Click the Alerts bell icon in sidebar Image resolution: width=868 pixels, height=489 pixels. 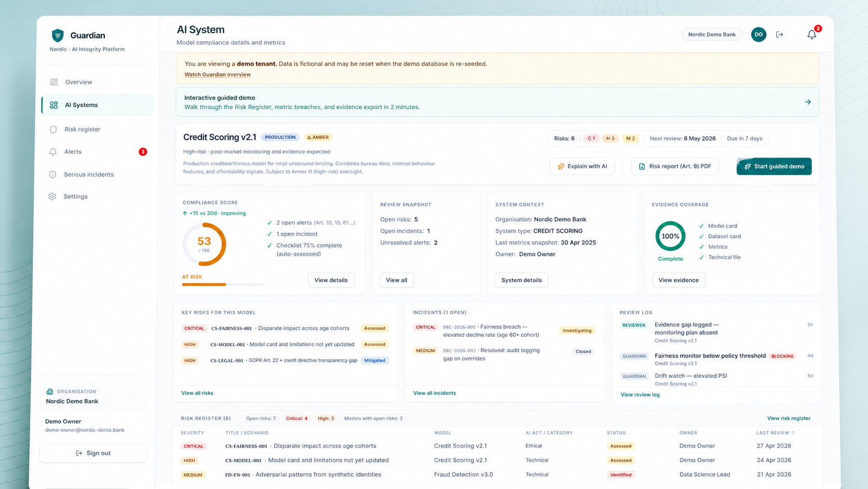click(x=53, y=152)
